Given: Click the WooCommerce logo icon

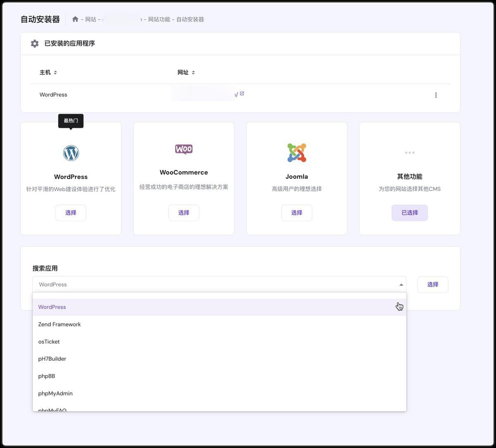Looking at the screenshot, I should click(184, 149).
